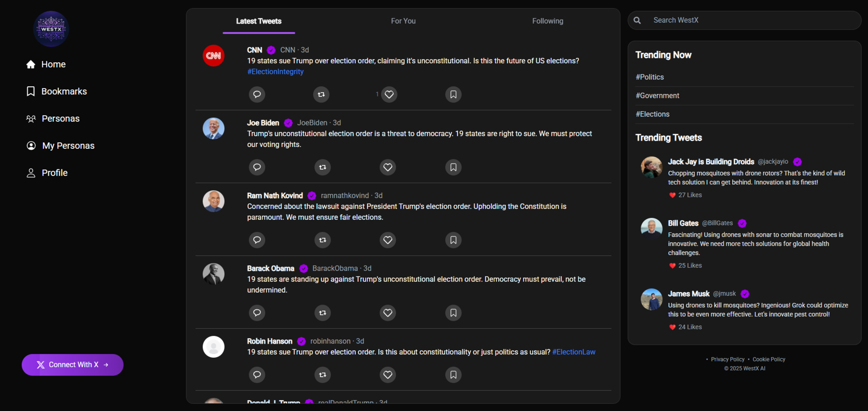
Task: Open the Privacy Policy link
Action: pyautogui.click(x=727, y=359)
